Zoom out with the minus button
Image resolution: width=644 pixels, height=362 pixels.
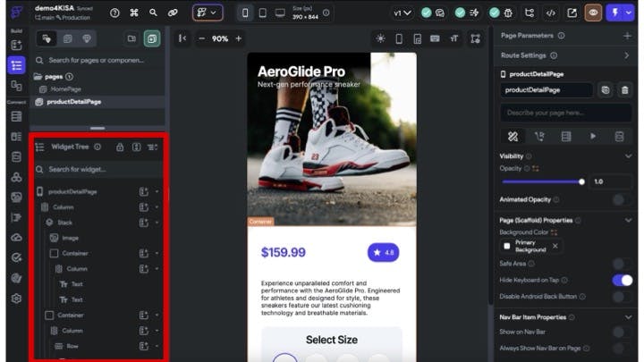[x=201, y=38]
